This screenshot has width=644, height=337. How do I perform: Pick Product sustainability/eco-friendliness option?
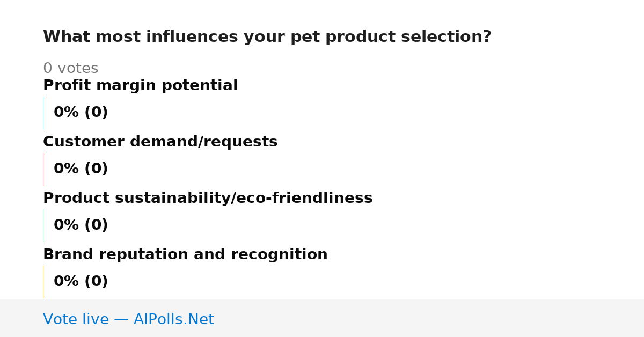pos(208,198)
